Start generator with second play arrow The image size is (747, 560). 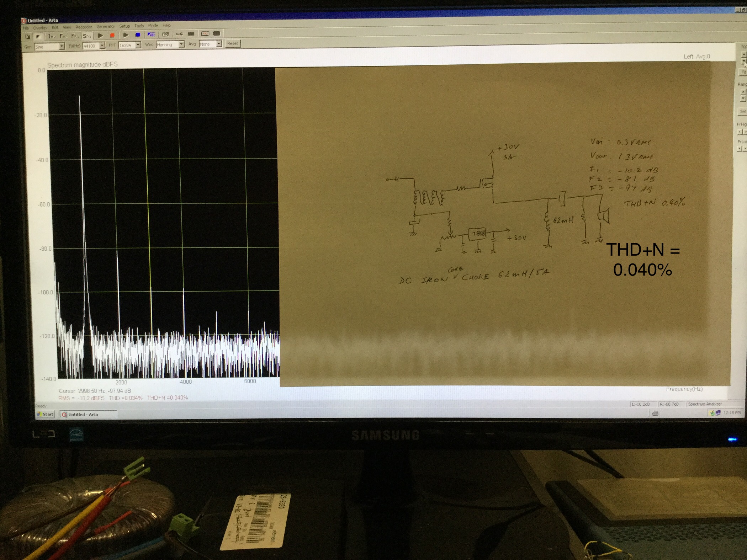click(126, 35)
